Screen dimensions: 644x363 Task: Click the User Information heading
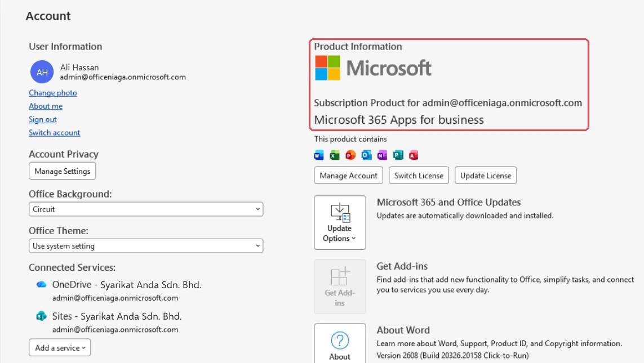click(x=65, y=46)
